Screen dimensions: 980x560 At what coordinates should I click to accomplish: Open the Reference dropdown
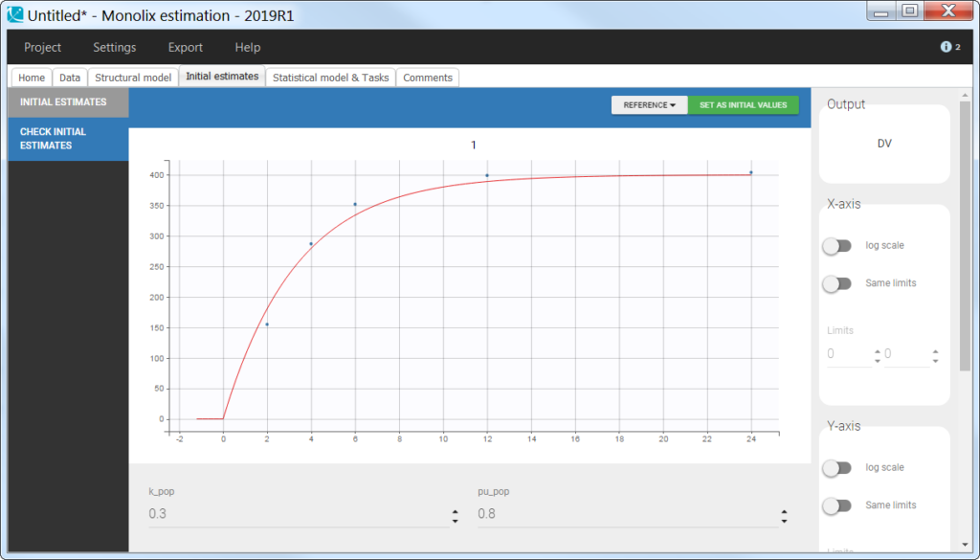(x=649, y=105)
